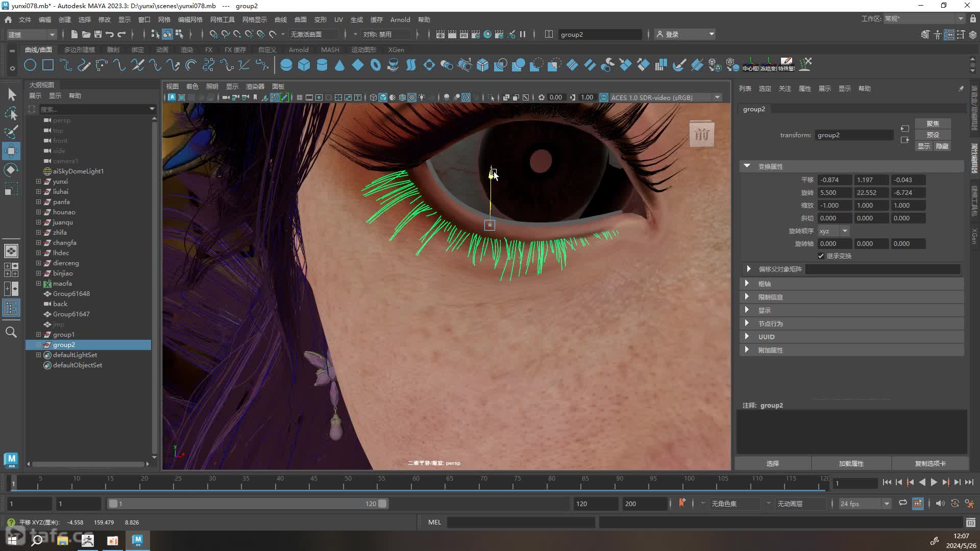
Task: Expand the group1 node in outliner
Action: click(x=38, y=334)
